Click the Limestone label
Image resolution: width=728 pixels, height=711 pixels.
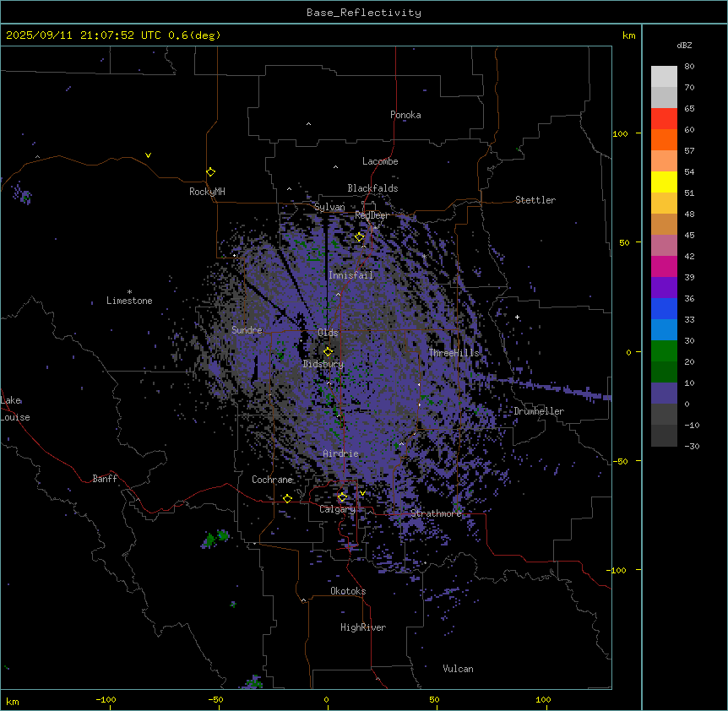click(x=129, y=301)
